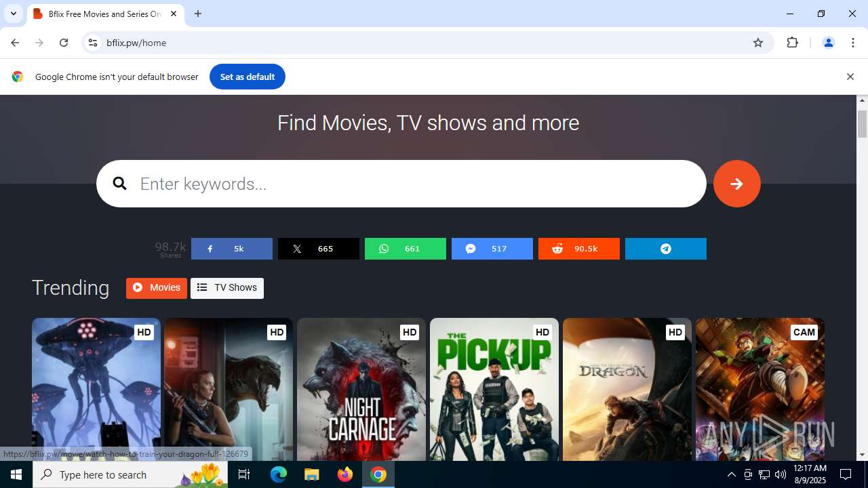This screenshot has width=868, height=488.
Task: Launch Firefox from taskbar
Action: (x=344, y=474)
